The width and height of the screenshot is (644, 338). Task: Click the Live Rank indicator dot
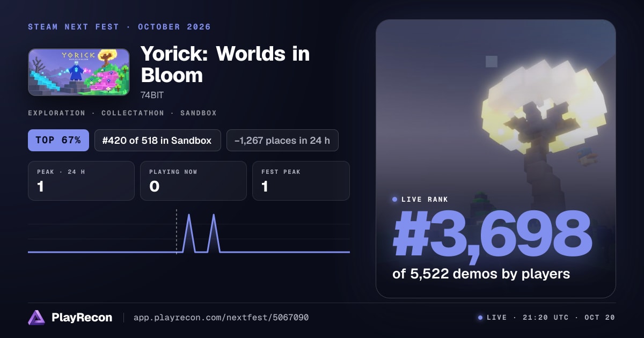pos(395,199)
